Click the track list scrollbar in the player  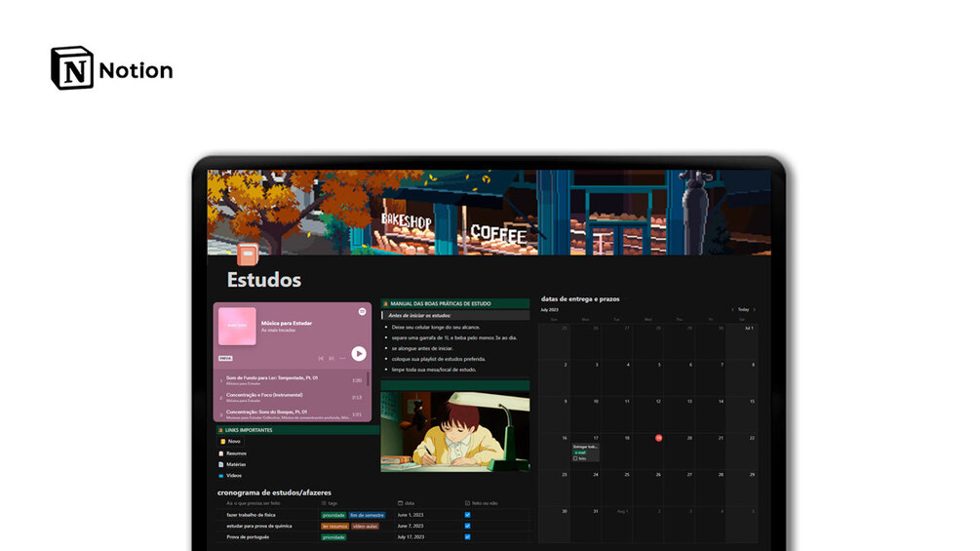(368, 378)
